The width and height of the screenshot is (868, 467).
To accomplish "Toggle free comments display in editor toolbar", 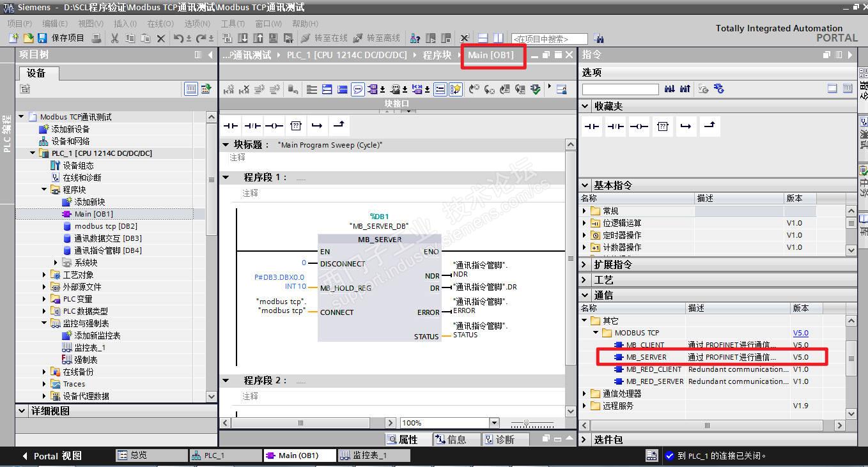I will tap(358, 89).
